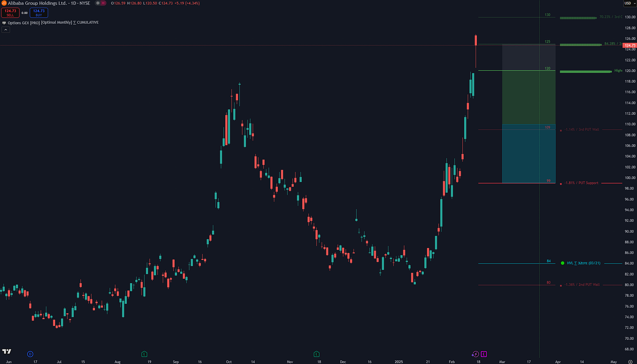Click the 84.00 price axis label
Screen dimensions: 637x364
(x=630, y=263)
